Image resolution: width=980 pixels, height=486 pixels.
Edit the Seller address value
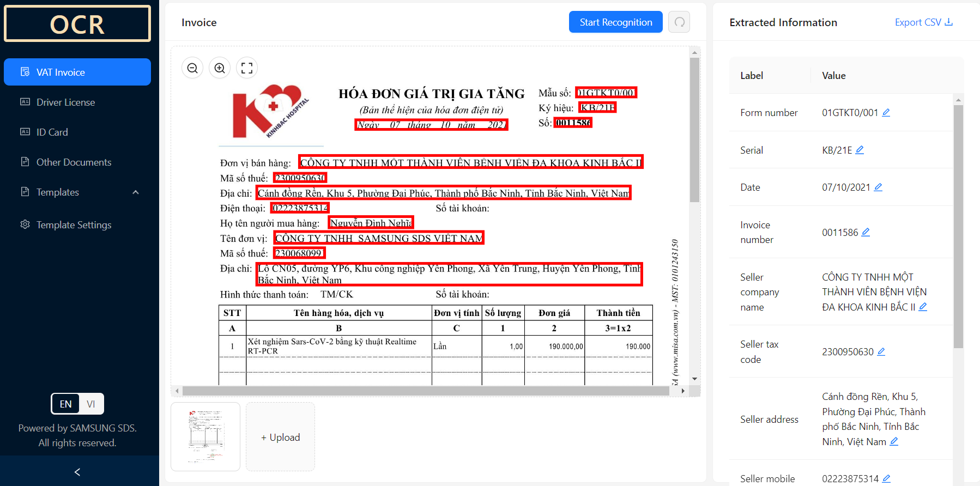click(x=894, y=441)
